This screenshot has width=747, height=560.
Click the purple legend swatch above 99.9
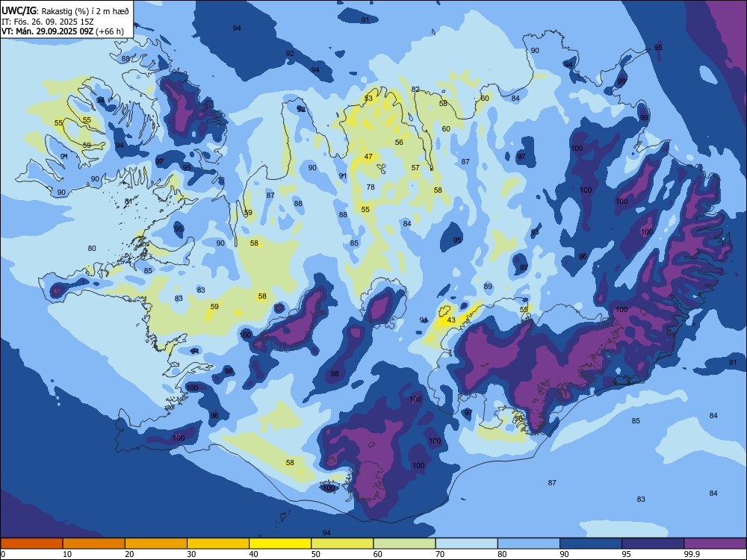tap(715, 544)
